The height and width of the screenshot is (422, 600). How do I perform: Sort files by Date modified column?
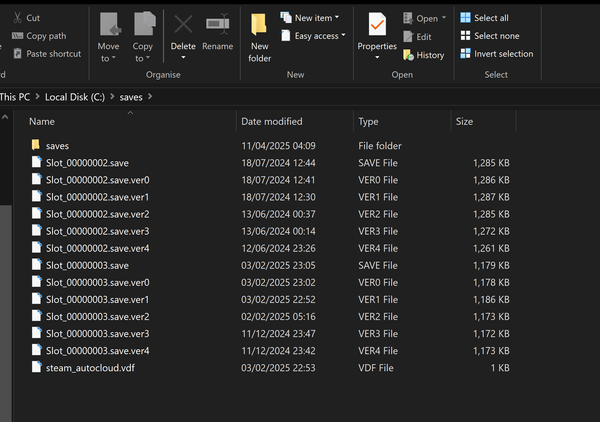[x=271, y=121]
